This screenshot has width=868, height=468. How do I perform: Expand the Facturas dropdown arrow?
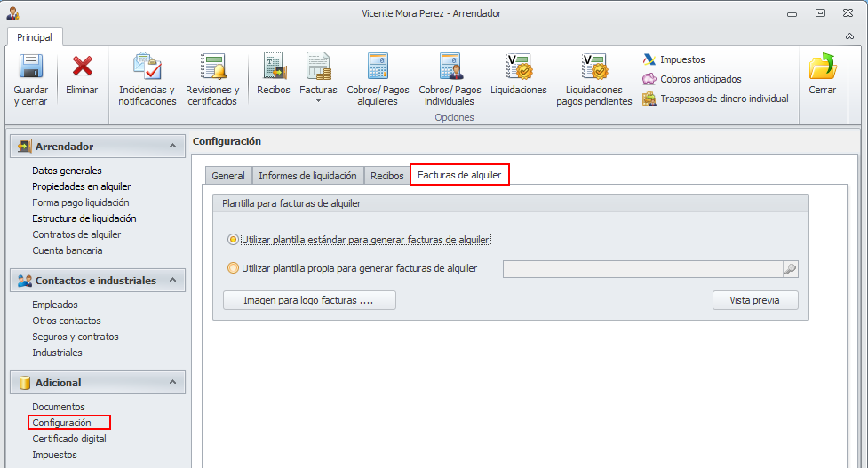click(x=318, y=100)
